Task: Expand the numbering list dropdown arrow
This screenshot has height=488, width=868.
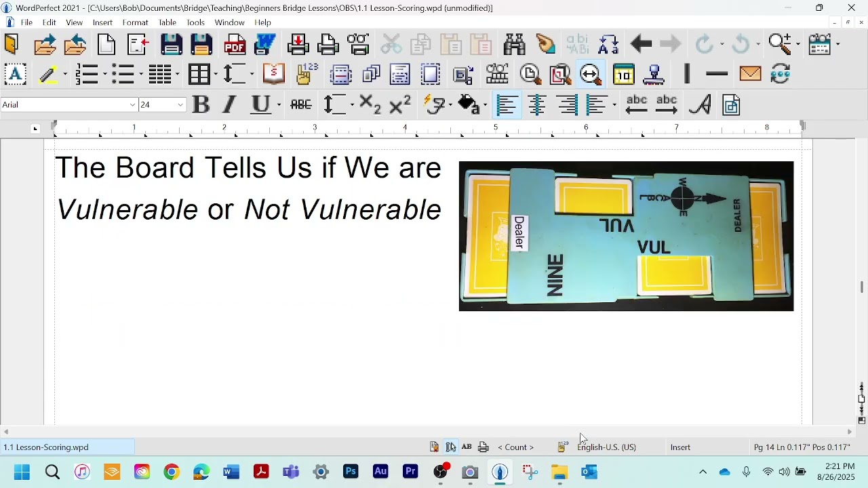Action: click(x=104, y=75)
